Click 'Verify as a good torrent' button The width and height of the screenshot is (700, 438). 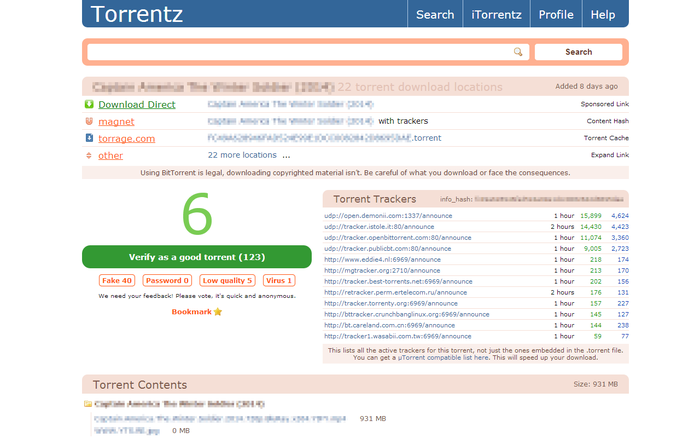[195, 256]
